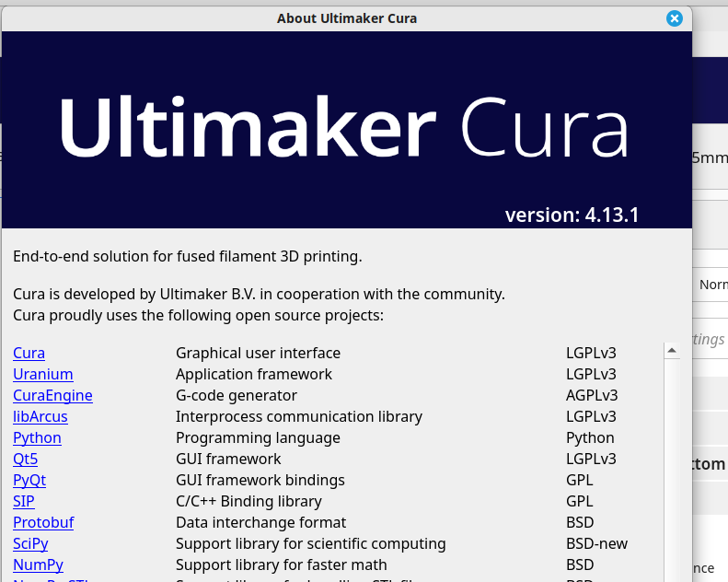The width and height of the screenshot is (728, 582).
Task: Open the SIP project link
Action: (x=23, y=501)
